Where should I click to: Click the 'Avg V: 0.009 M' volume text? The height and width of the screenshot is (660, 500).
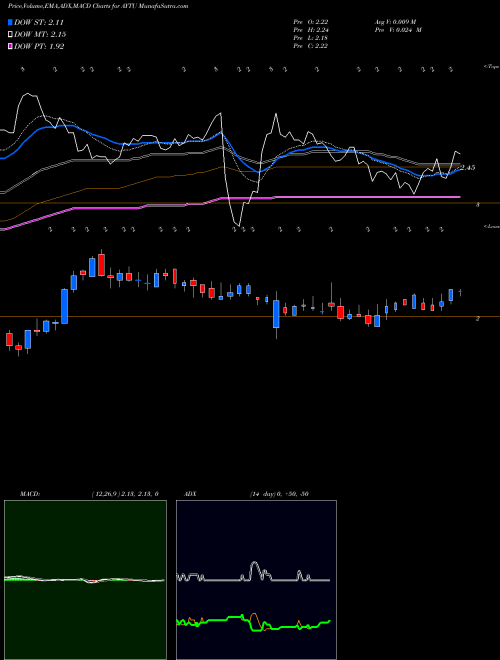pyautogui.click(x=396, y=22)
